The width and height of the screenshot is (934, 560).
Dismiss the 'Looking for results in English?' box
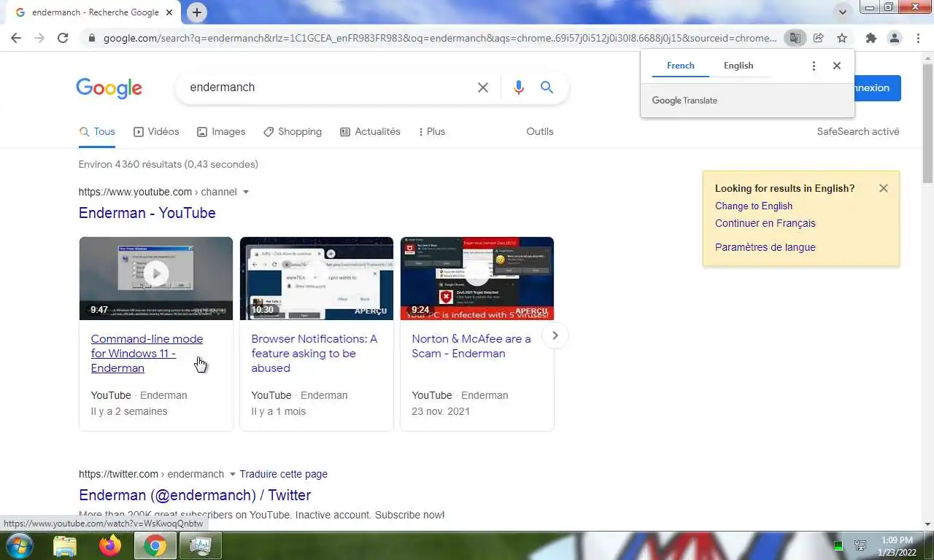[x=884, y=188]
